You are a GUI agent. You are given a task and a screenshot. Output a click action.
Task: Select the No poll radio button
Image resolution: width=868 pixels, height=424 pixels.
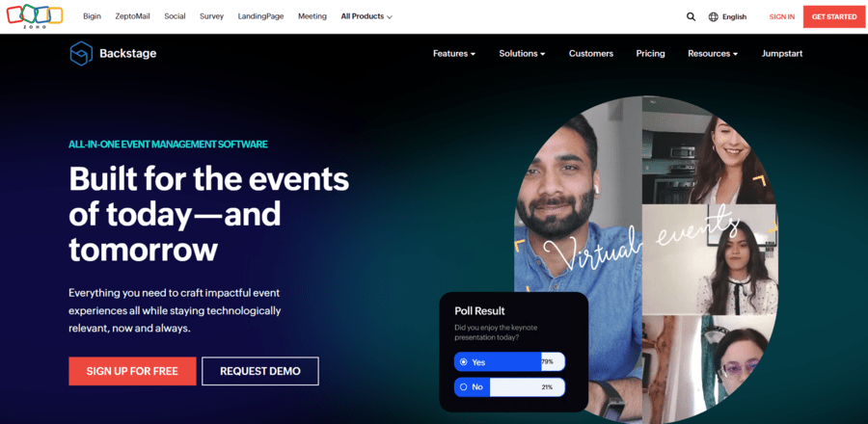pos(464,387)
